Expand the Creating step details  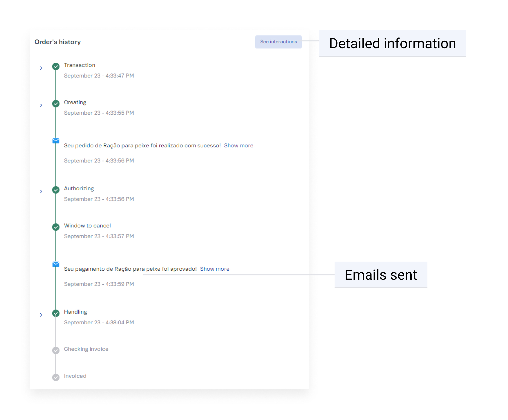pyautogui.click(x=41, y=105)
